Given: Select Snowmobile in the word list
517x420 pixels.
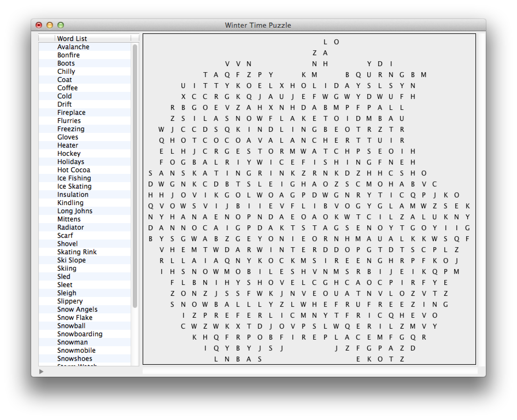Looking at the screenshot, I should pos(76,350).
